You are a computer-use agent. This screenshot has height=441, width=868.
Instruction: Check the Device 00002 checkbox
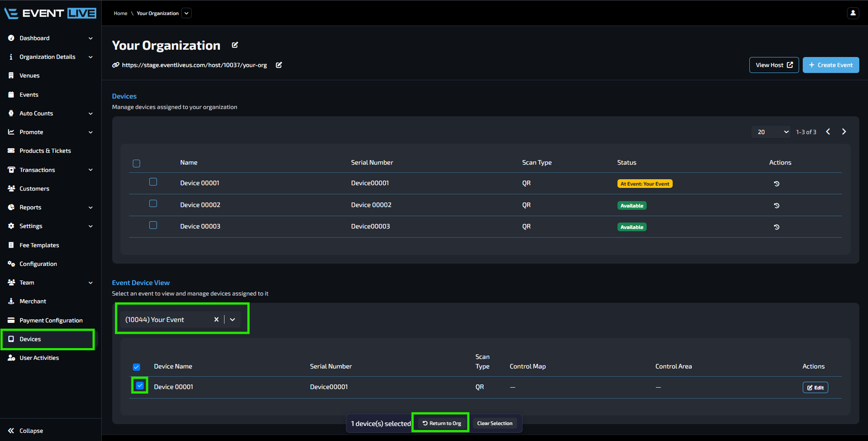point(153,203)
